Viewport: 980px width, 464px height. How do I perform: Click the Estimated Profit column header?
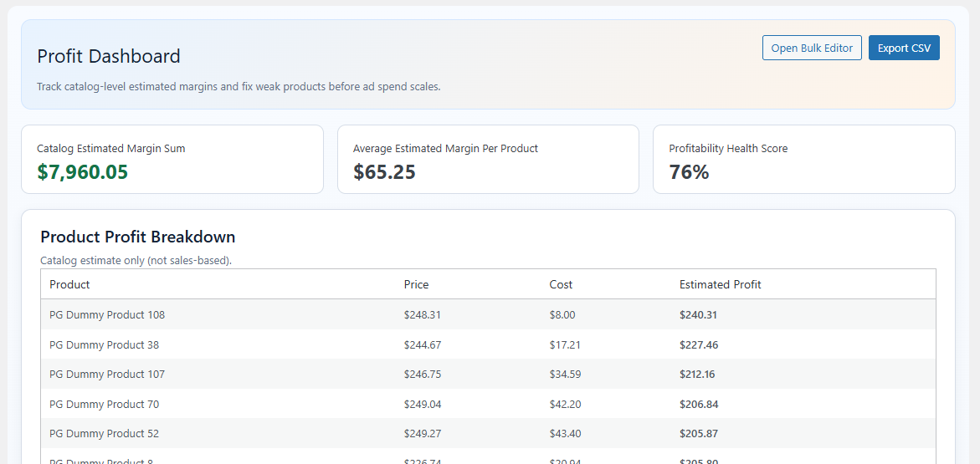[720, 284]
